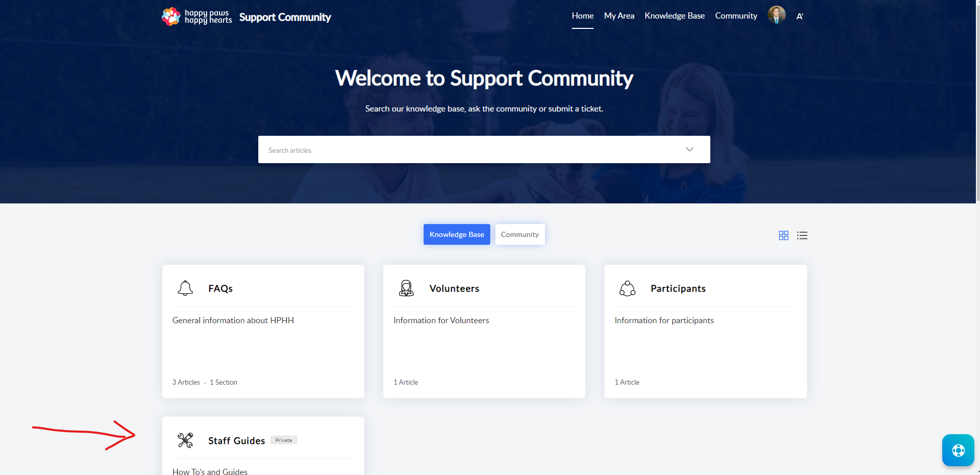Click the Staff Guides tools icon
The width and height of the screenshot is (980, 475).
[x=185, y=440]
